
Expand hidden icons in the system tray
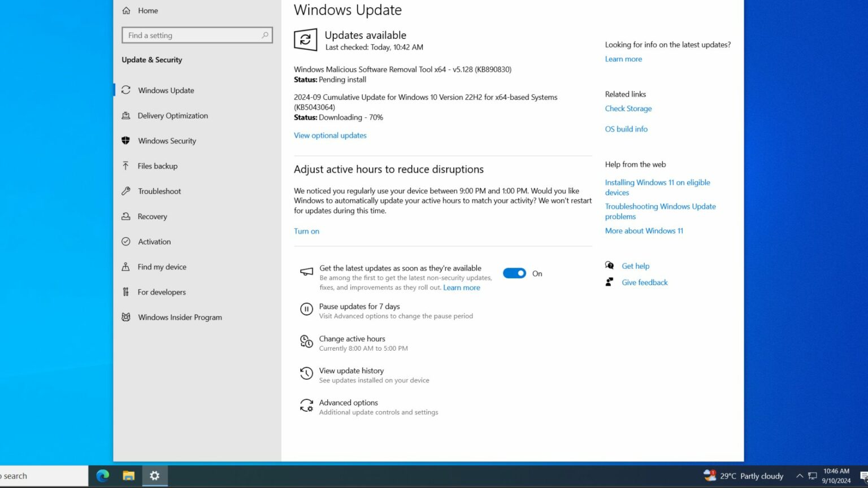pyautogui.click(x=800, y=476)
